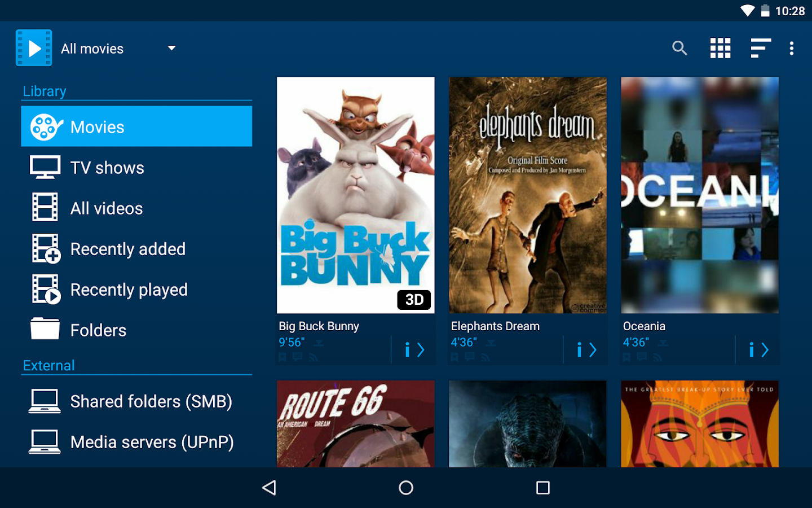
Task: Toggle the 3D badge on Big Buck Bunny
Action: [x=414, y=300]
